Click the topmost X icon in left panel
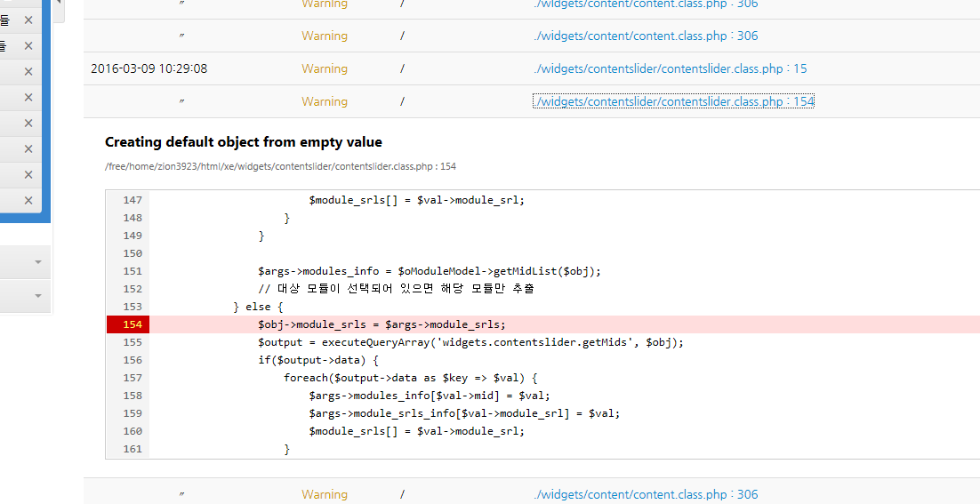The image size is (980, 504). (28, 20)
